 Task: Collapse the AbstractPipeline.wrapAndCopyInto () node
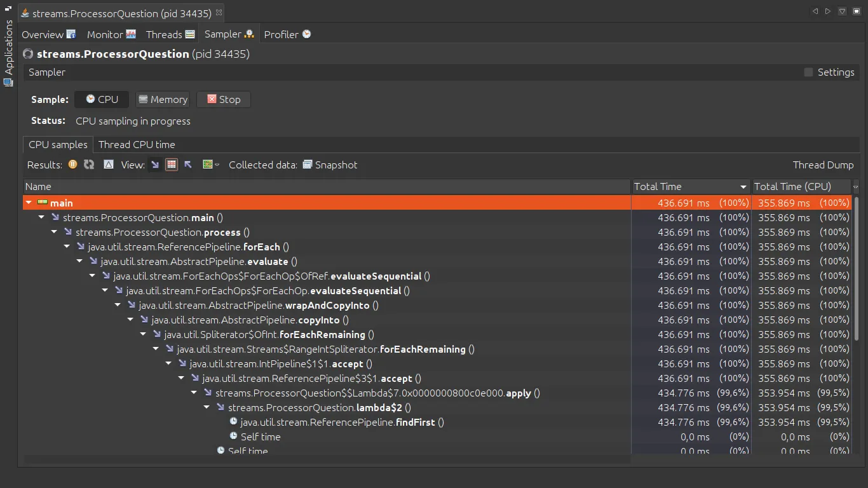click(118, 305)
